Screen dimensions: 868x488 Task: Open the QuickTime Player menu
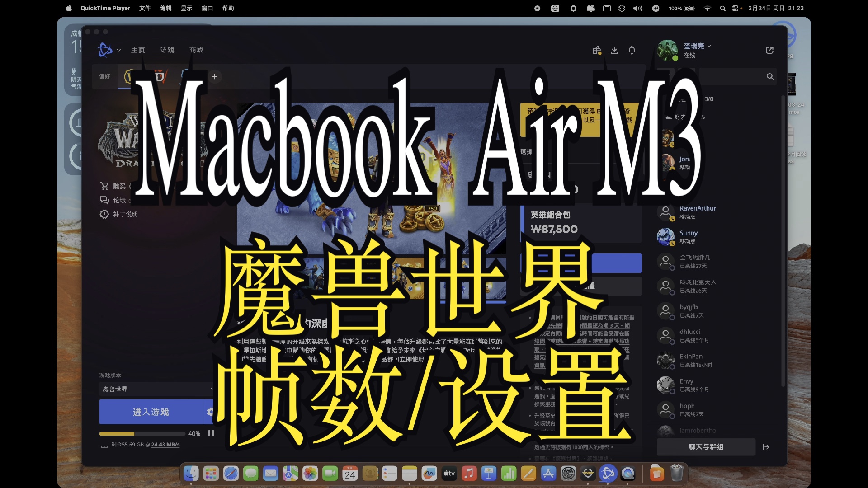coord(105,8)
